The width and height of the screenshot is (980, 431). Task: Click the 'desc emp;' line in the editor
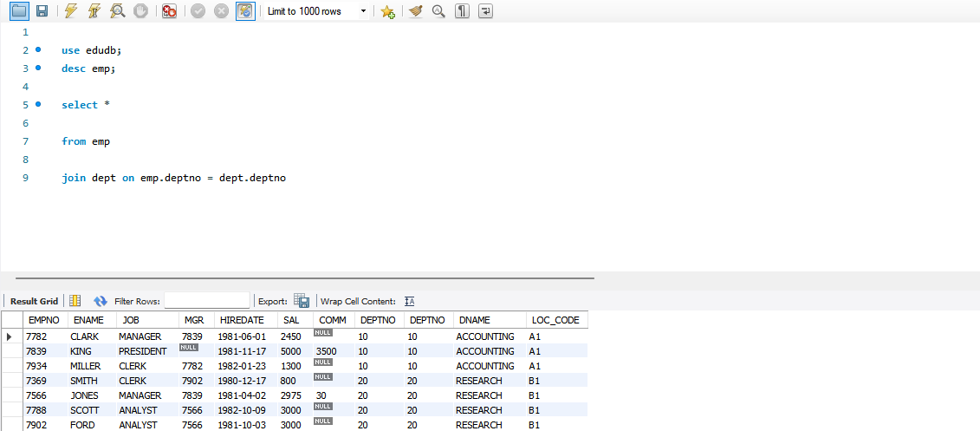(x=88, y=69)
